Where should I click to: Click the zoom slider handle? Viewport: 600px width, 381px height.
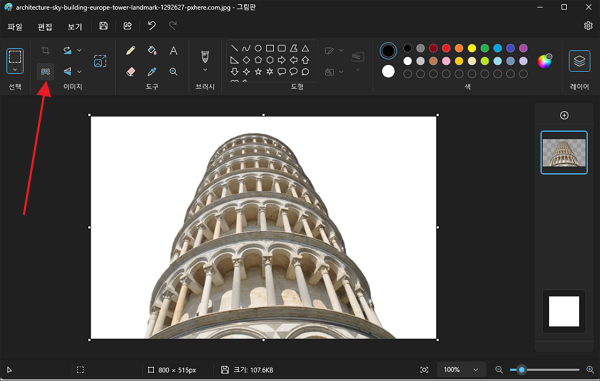(521, 370)
